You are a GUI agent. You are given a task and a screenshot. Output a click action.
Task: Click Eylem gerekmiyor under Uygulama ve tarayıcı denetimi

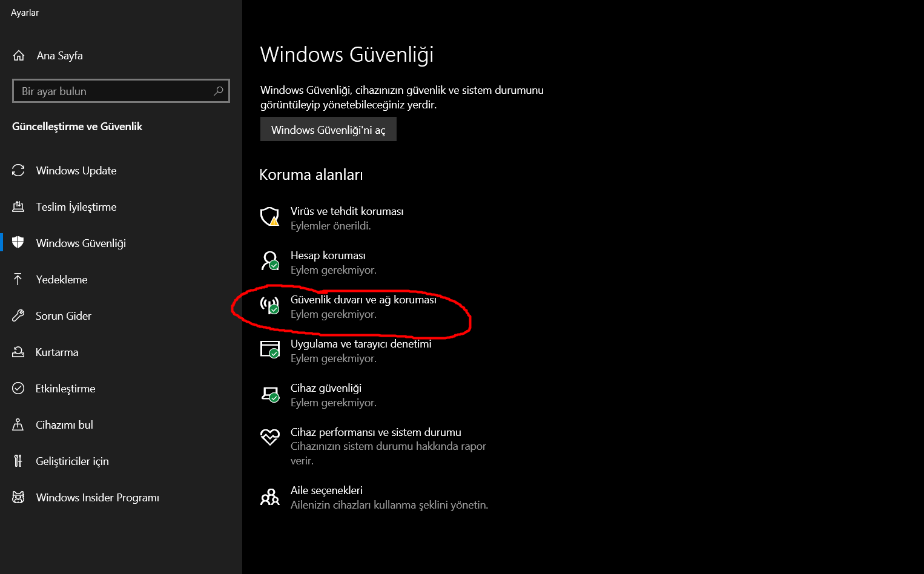(334, 358)
